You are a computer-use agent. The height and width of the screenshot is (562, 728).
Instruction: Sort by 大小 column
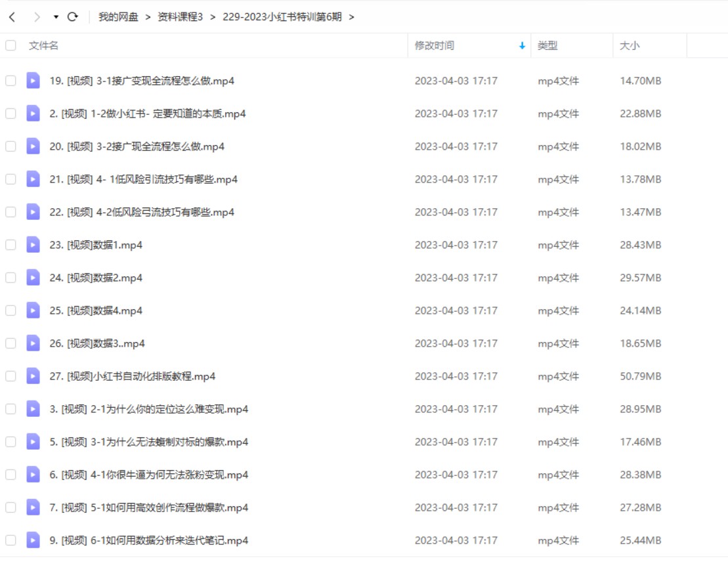(630, 45)
